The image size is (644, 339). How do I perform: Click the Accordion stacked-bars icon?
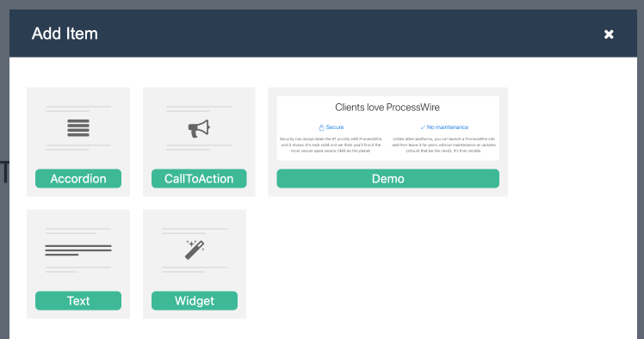(78, 128)
